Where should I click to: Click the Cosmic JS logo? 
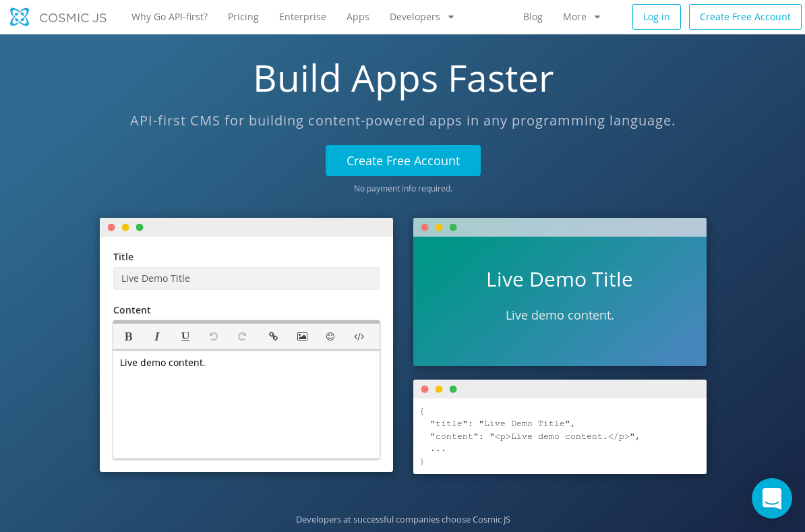coord(58,17)
